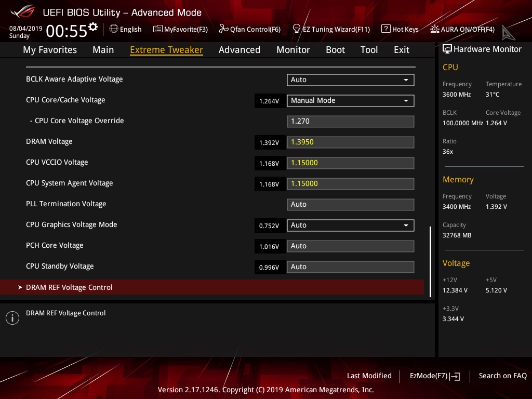532x399 pixels.
Task: Select the Exit tab
Action: (402, 50)
